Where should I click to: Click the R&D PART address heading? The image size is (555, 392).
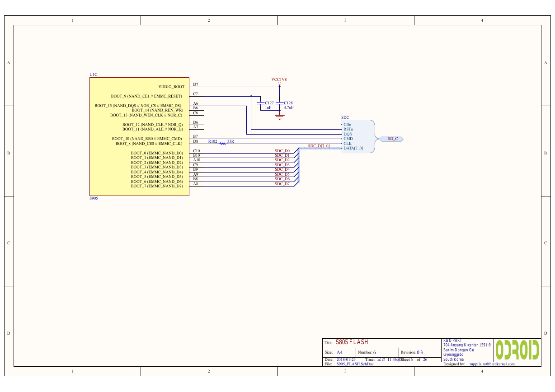pyautogui.click(x=452, y=341)
